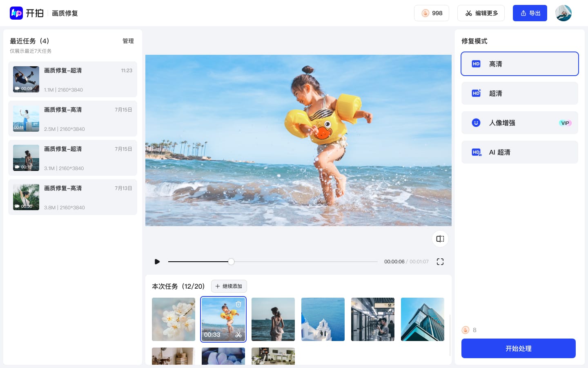Select the AI 超清 repair mode
This screenshot has height=368, width=588.
coord(520,152)
